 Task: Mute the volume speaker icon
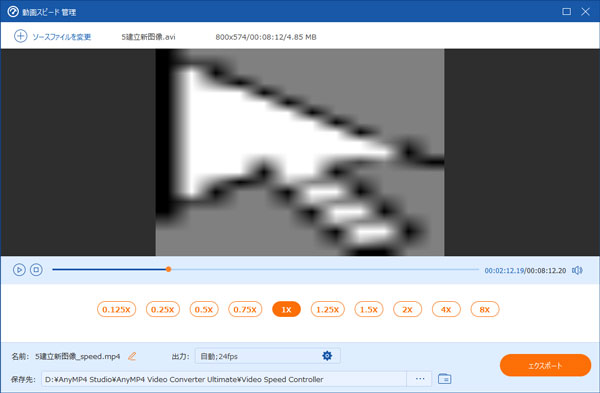pyautogui.click(x=577, y=271)
